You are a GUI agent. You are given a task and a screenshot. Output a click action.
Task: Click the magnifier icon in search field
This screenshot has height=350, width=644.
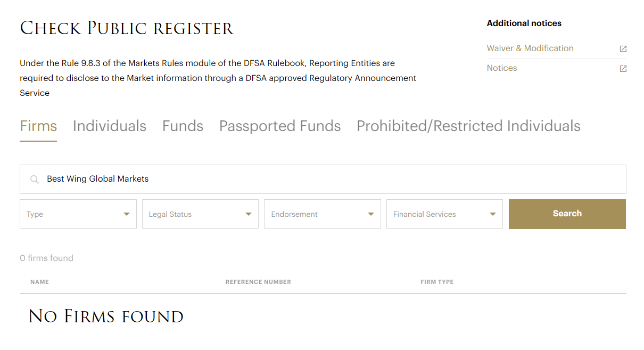35,180
